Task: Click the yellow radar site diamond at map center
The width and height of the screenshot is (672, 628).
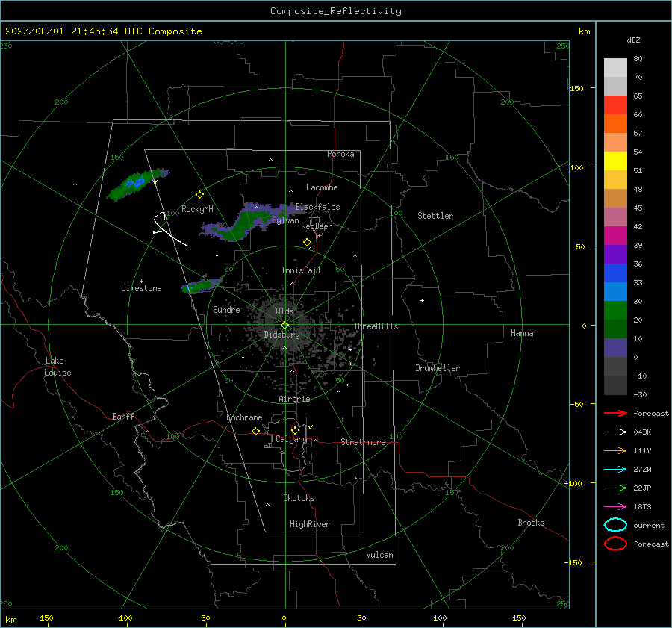Action: pos(284,326)
